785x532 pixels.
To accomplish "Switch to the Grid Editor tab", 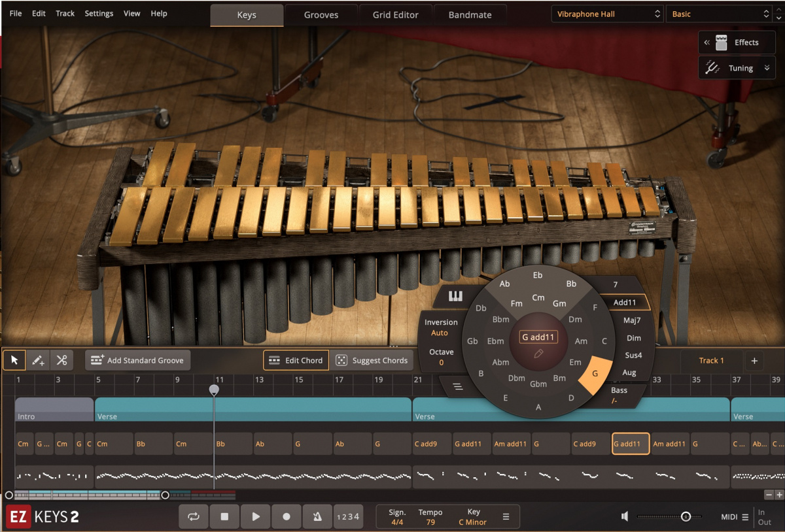I will click(x=395, y=13).
